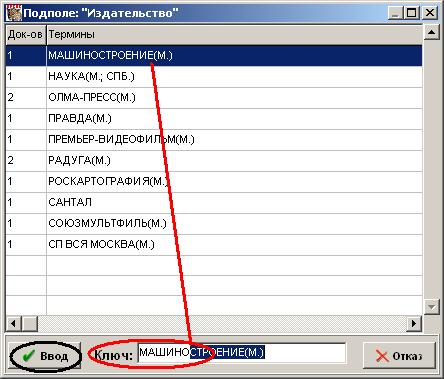The width and height of the screenshot is (444, 379).
Task: Click the horizontal scrollbar thumb
Action: (30, 323)
